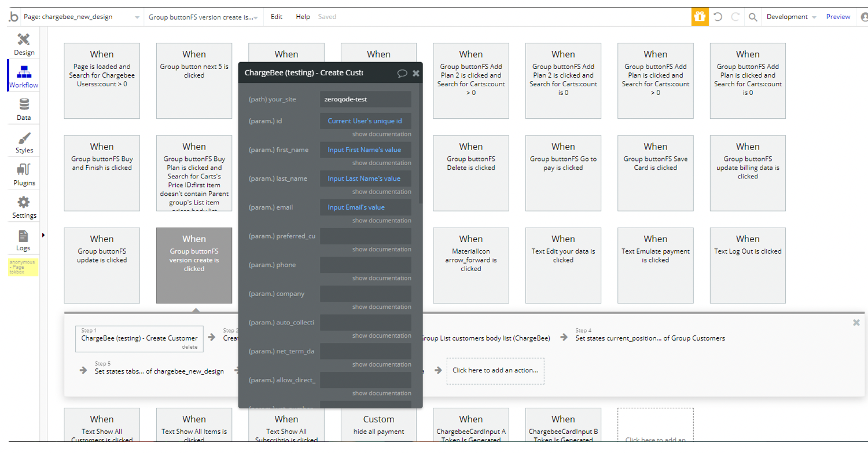Click the id field Current User's unique id

[366, 121]
